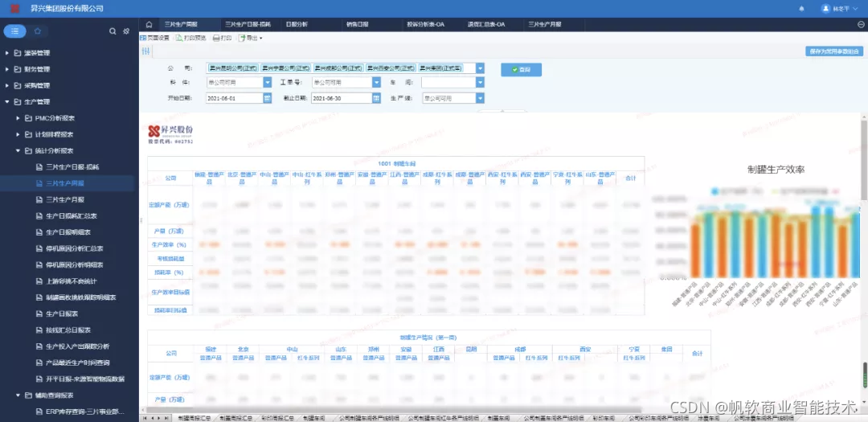868x422 pixels.
Task: Expand the 计划排程报表 folder
Action: 18,134
